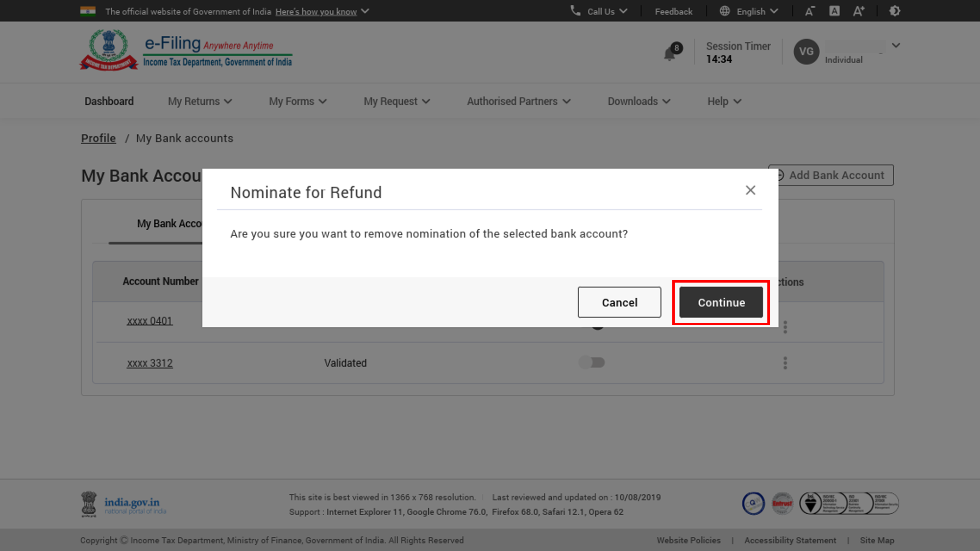The width and height of the screenshot is (980, 551).
Task: Toggle refund nomination for account xxxx 3312
Action: click(x=592, y=362)
